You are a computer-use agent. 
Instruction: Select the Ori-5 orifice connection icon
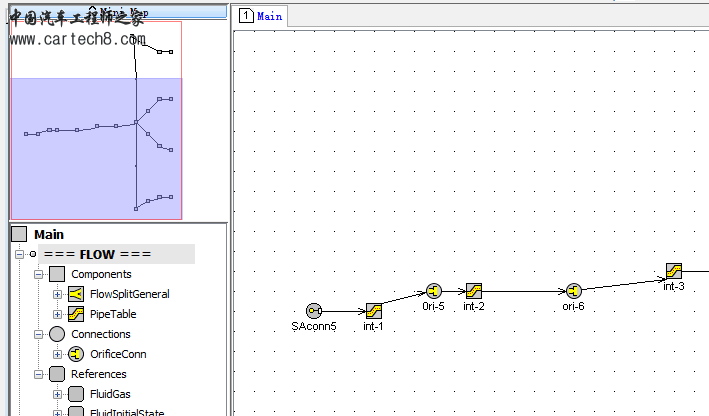point(433,291)
